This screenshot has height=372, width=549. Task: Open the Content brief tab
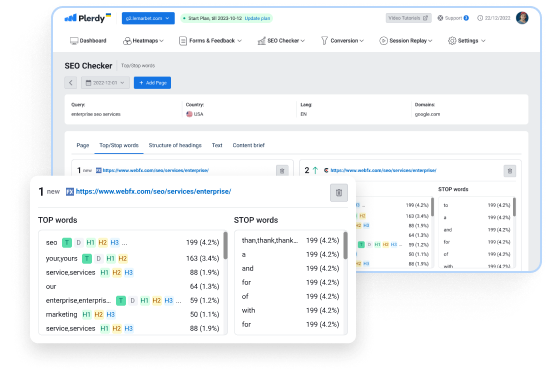pos(249,145)
